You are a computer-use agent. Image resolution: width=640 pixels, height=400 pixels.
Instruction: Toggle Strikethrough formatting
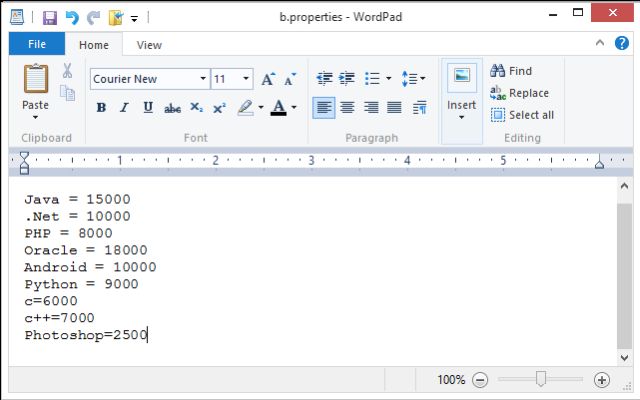(172, 108)
